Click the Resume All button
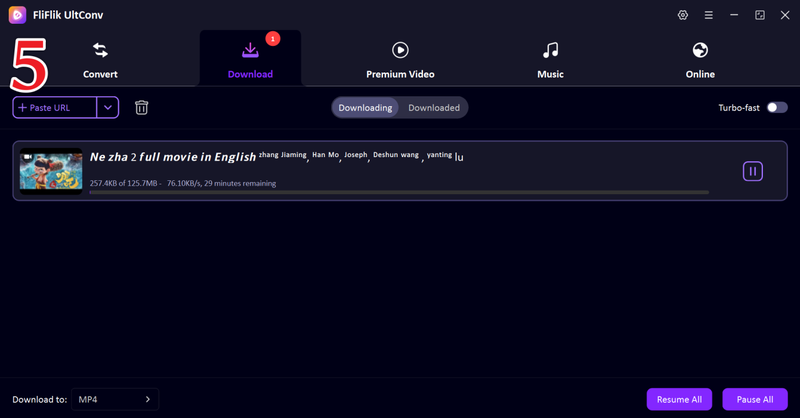Viewport: 800px width, 418px height. (x=679, y=399)
